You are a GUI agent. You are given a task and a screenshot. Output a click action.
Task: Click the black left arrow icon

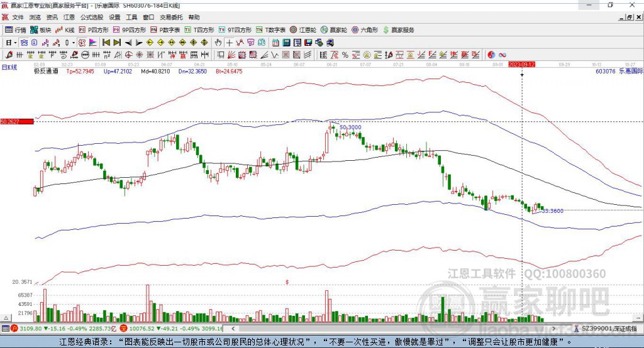(x=128, y=43)
